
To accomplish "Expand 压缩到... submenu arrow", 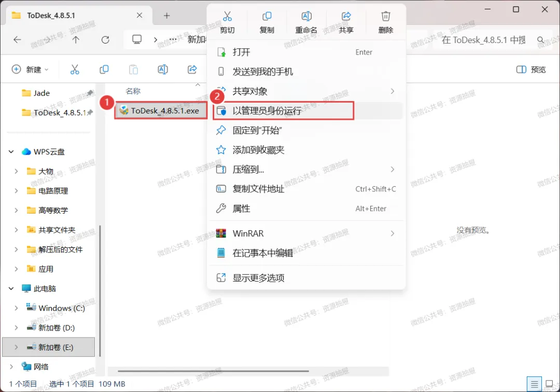I will tap(392, 169).
